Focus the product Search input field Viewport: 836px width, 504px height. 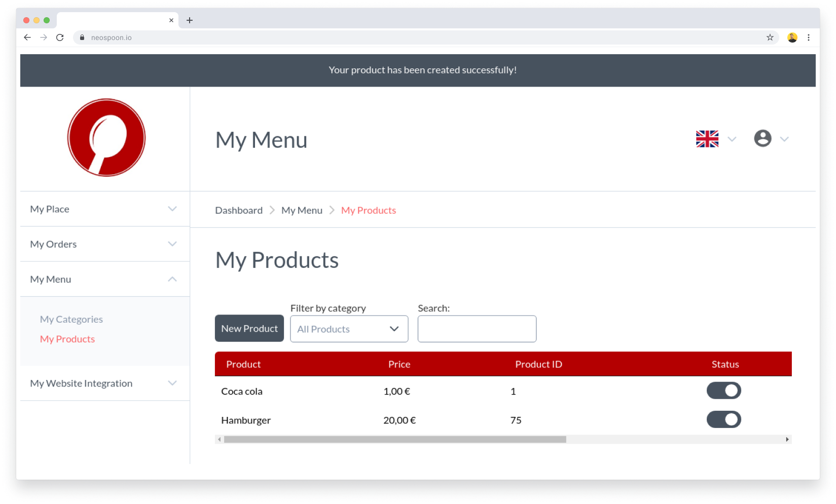tap(477, 329)
